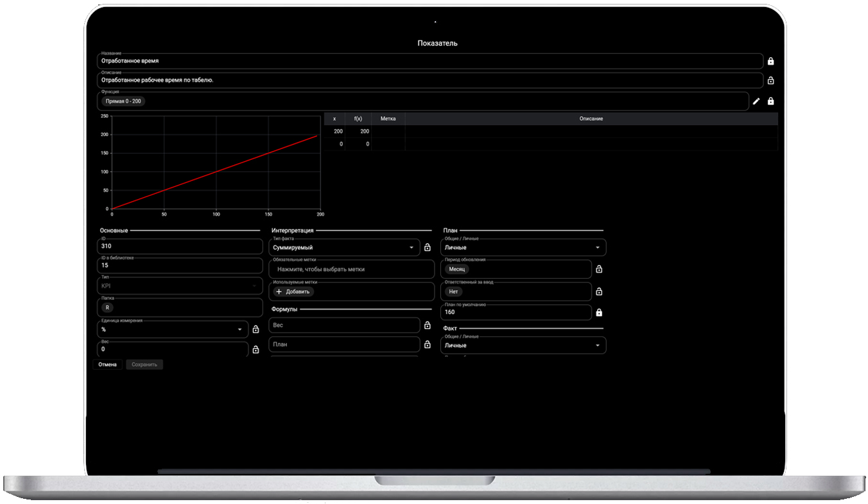Click the Описание column header in table
868x504 pixels.
591,119
